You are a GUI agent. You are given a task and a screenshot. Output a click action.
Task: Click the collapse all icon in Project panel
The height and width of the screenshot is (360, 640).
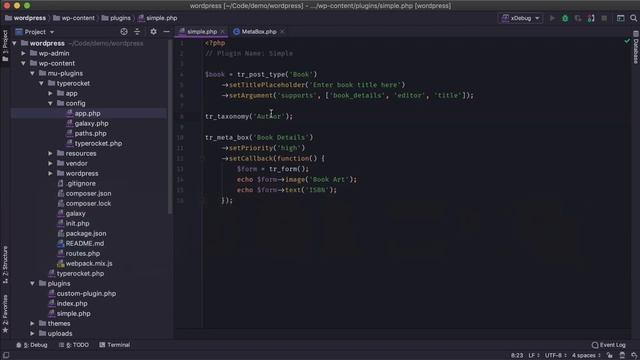pos(137,31)
